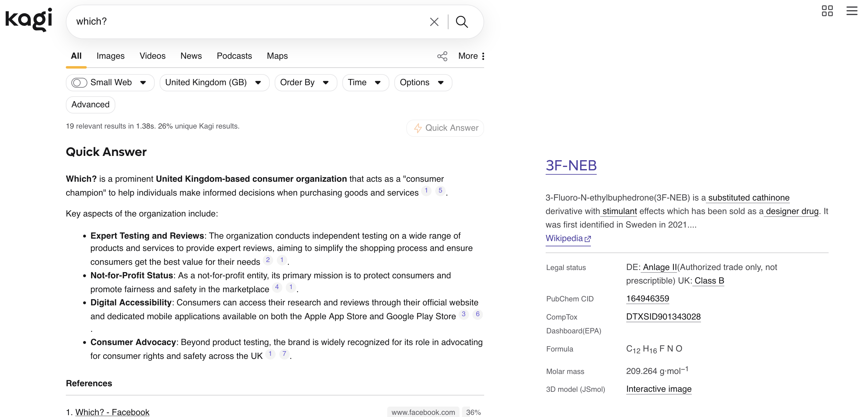Switch to the Videos tab
The image size is (868, 417).
click(x=152, y=56)
